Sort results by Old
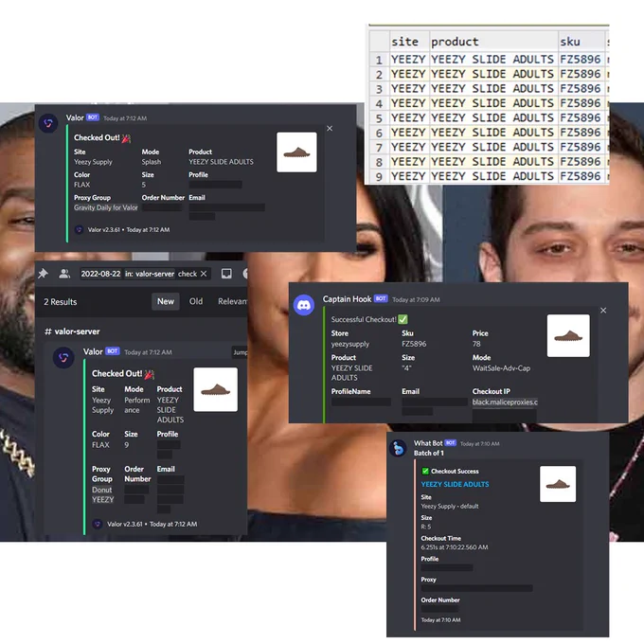The width and height of the screenshot is (644, 644). [196, 301]
